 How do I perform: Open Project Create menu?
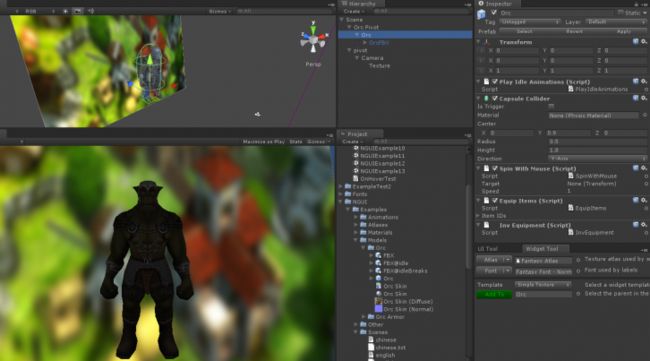click(x=352, y=142)
